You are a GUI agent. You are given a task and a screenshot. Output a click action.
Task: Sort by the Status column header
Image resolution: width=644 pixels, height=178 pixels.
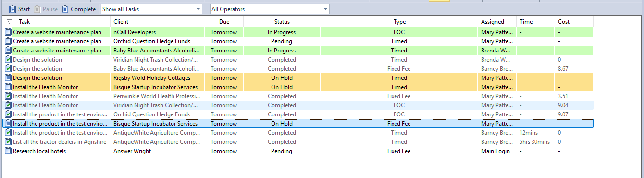click(282, 22)
